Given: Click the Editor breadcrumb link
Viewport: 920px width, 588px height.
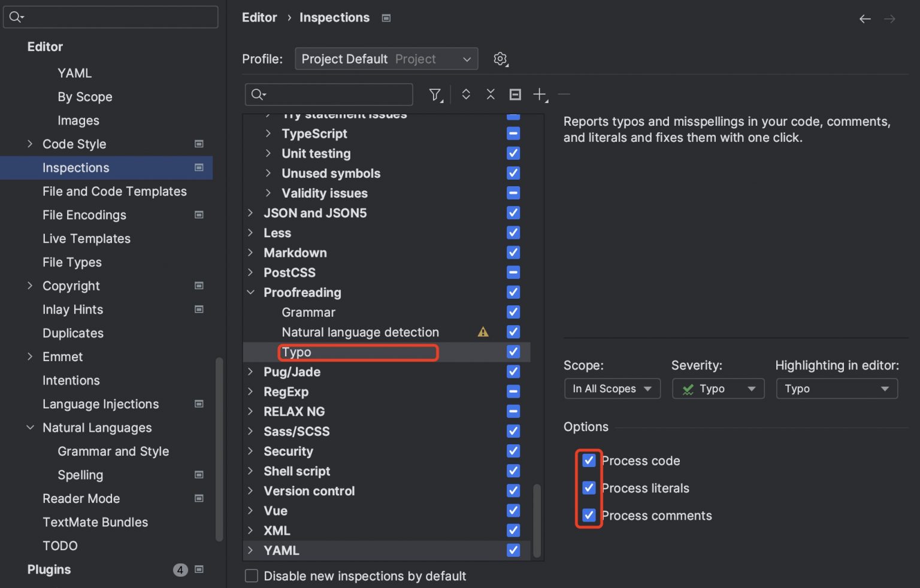Looking at the screenshot, I should (259, 18).
